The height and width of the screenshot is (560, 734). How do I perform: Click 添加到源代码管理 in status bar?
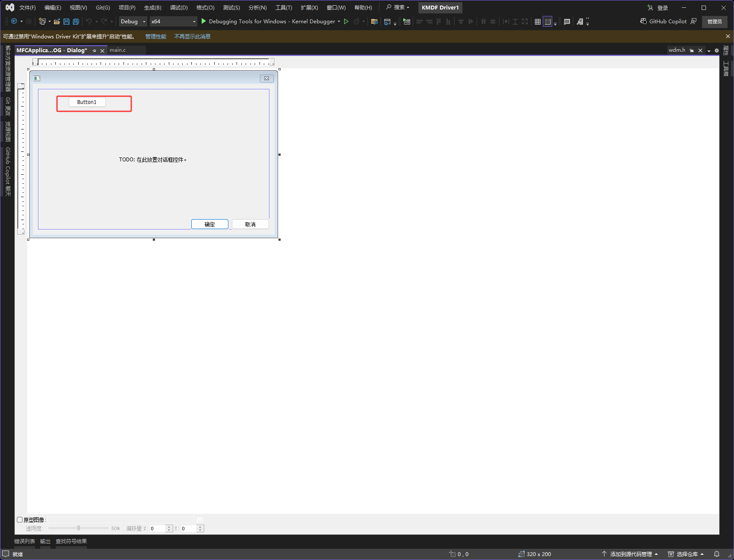[x=630, y=554]
